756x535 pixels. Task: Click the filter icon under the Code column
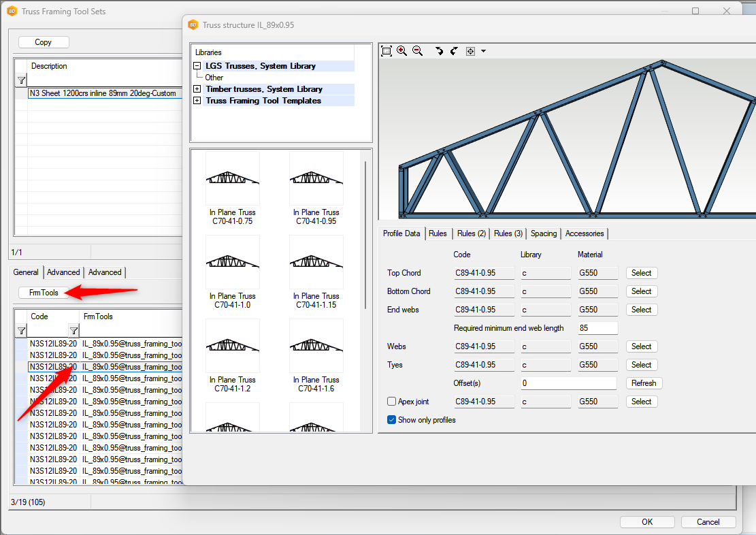[73, 330]
